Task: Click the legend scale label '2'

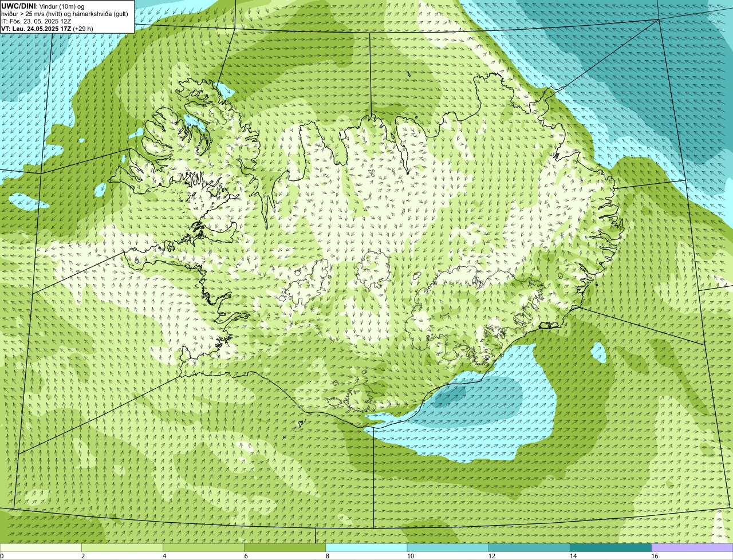Action: click(83, 556)
